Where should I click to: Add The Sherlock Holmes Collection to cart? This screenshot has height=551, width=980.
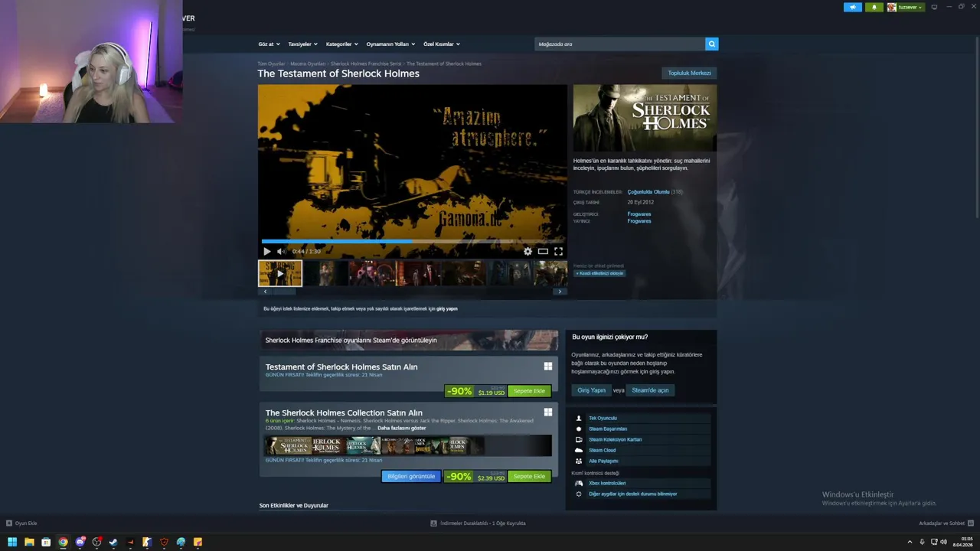coord(529,477)
